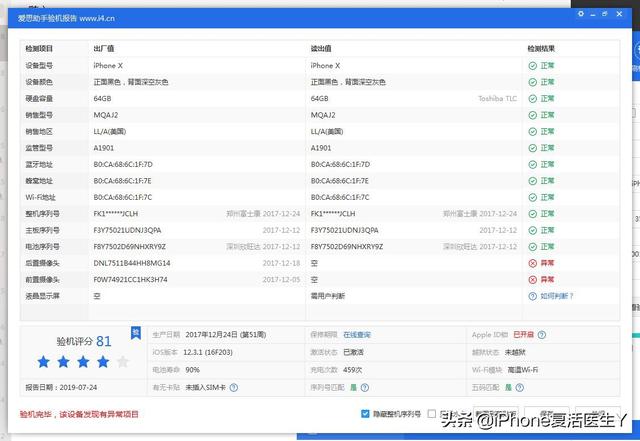Screen dimensions: 640x441
Task: Open settings gear in report title bar
Action: click(x=580, y=14)
